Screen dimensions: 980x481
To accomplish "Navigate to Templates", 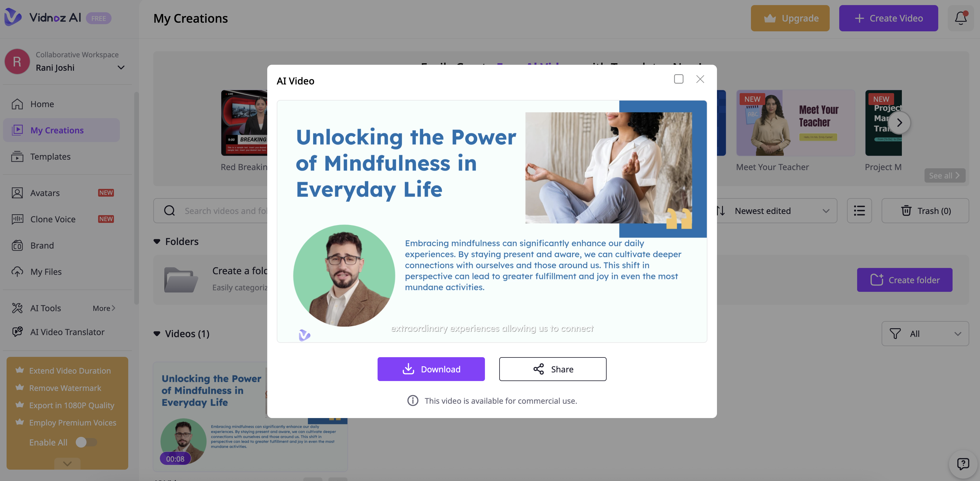I will coord(50,156).
